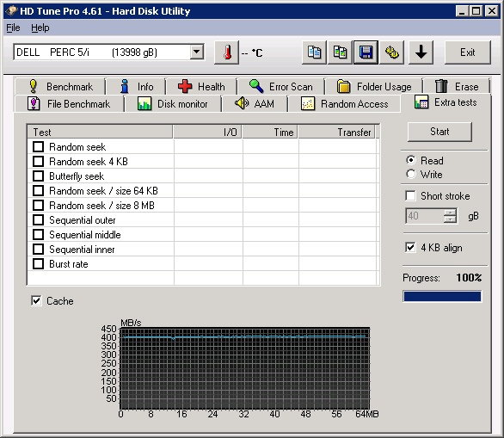Enable the Butterfly seek test

coord(38,176)
